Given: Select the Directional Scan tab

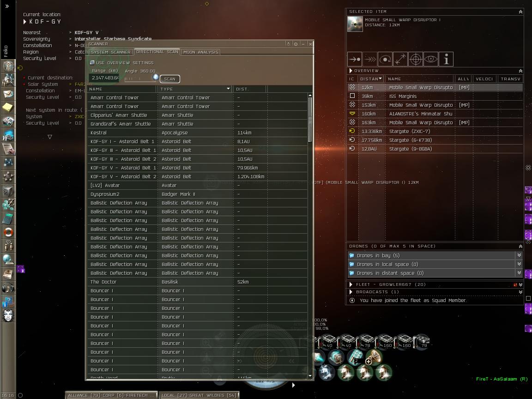Looking at the screenshot, I should [157, 52].
